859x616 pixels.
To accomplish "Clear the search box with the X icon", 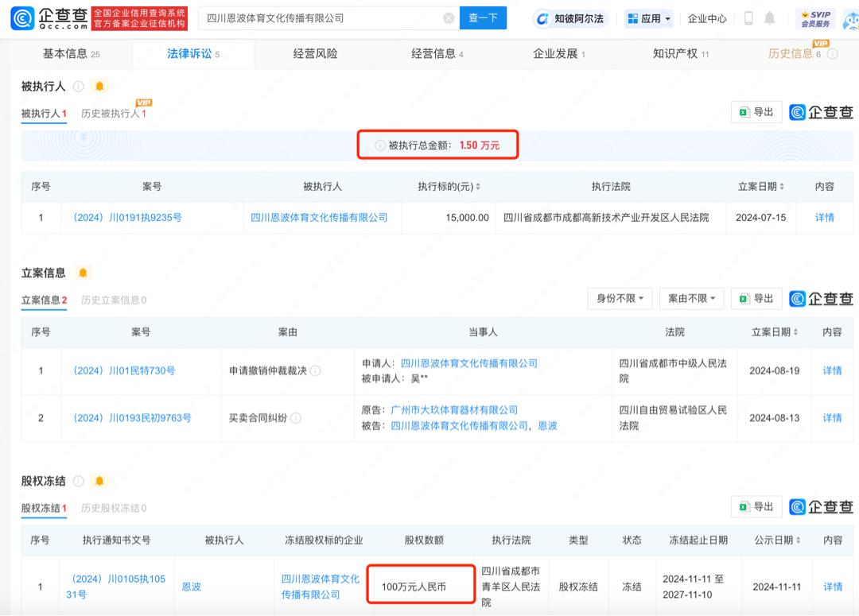I will [449, 18].
